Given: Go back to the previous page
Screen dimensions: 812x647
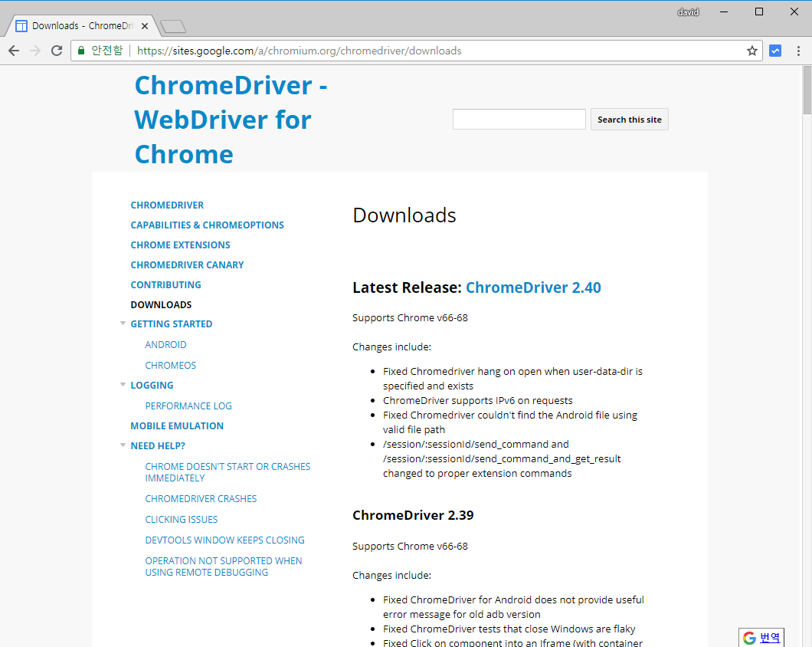Looking at the screenshot, I should [x=14, y=51].
